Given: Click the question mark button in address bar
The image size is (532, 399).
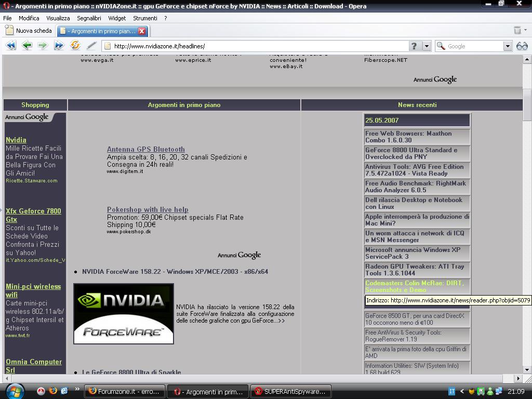Looking at the screenshot, I should (x=414, y=46).
